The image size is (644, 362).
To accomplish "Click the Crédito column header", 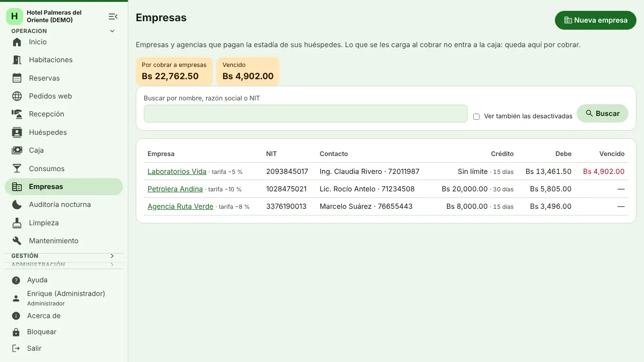I will (502, 154).
